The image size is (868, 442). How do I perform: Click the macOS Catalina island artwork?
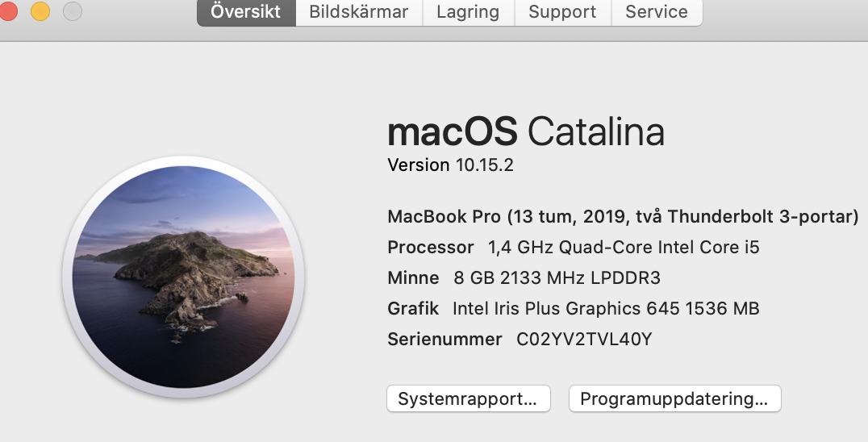coord(183,277)
